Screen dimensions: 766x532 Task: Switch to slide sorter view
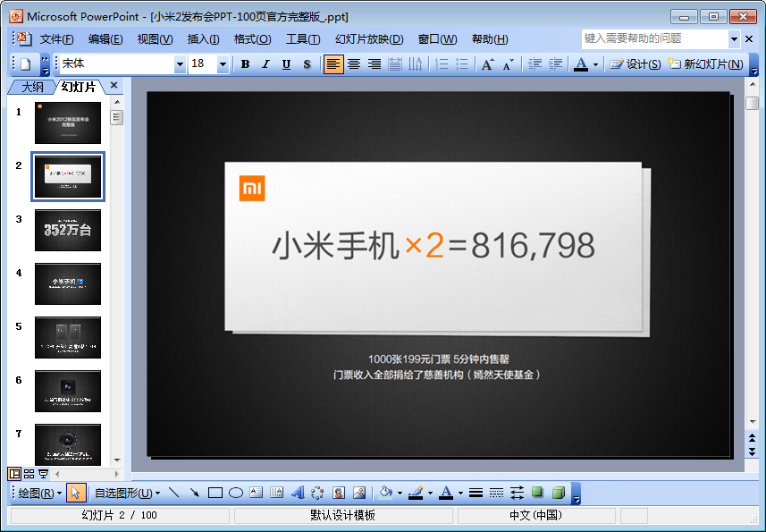[29, 474]
